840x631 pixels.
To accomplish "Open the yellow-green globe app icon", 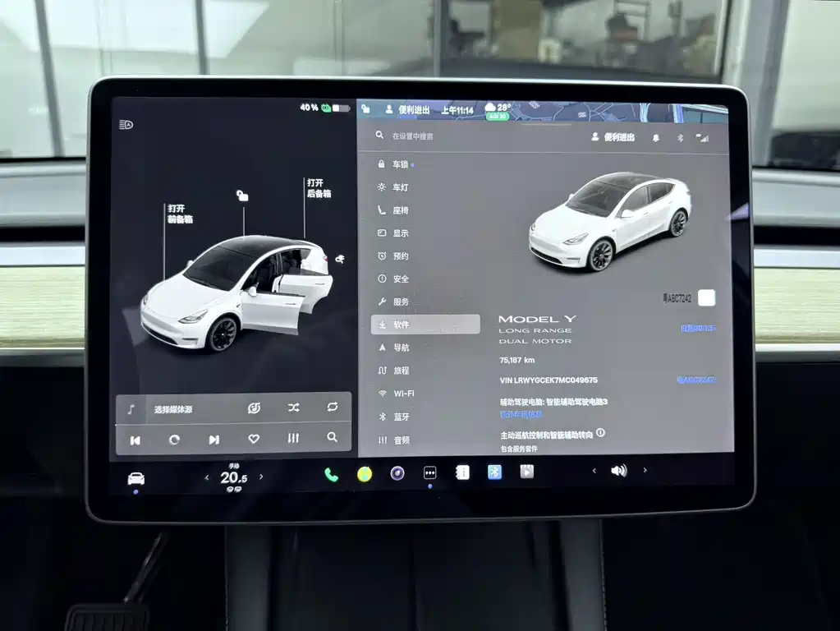I will tap(365, 474).
